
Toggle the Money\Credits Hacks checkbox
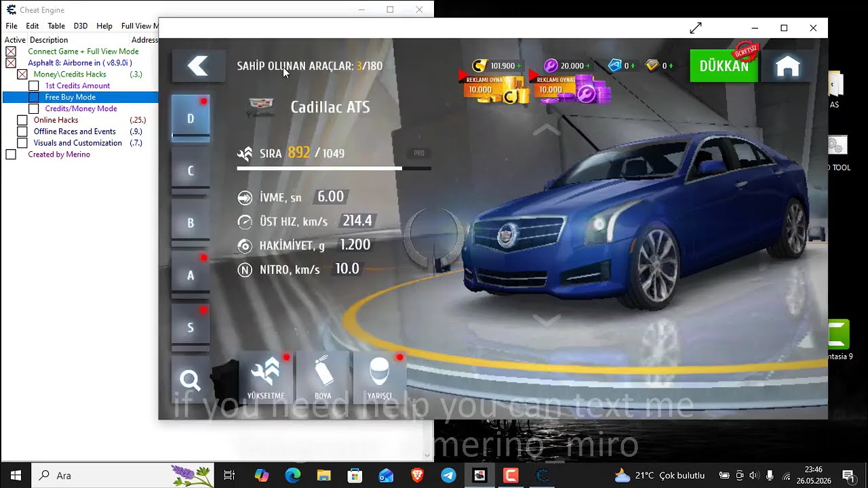pyautogui.click(x=22, y=75)
